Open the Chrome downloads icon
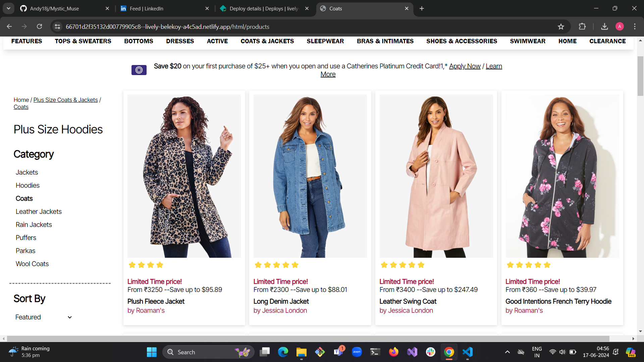The image size is (644, 362). [x=604, y=26]
